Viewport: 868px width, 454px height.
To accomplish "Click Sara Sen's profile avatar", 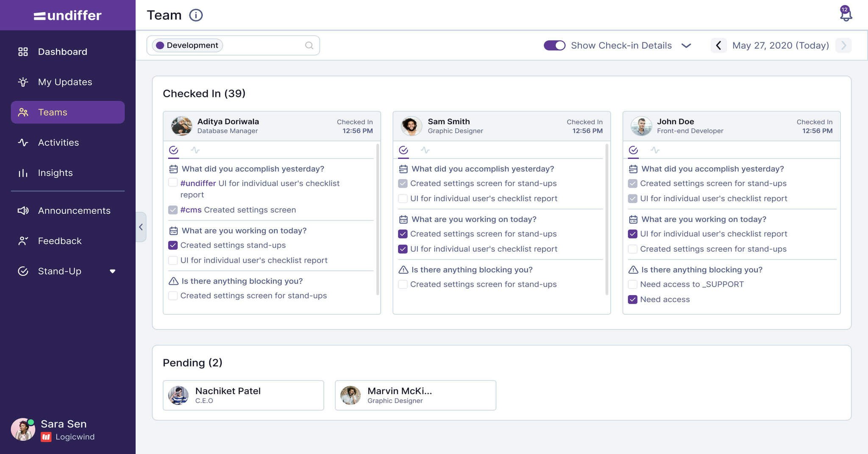I will pyautogui.click(x=23, y=429).
